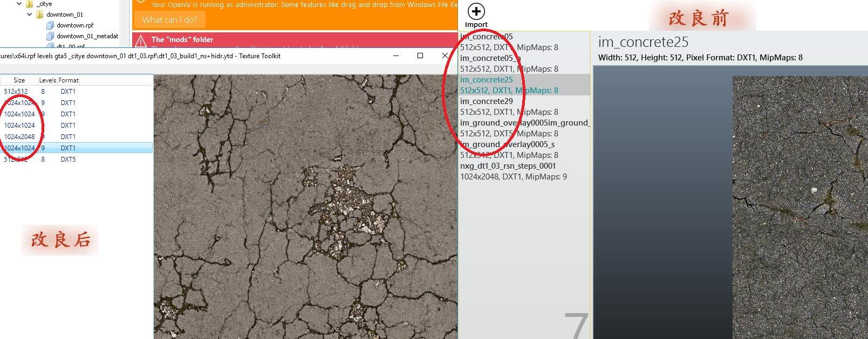This screenshot has height=339, width=868.
Task: Select im_concrete05_n in the texture list
Action: (x=524, y=64)
